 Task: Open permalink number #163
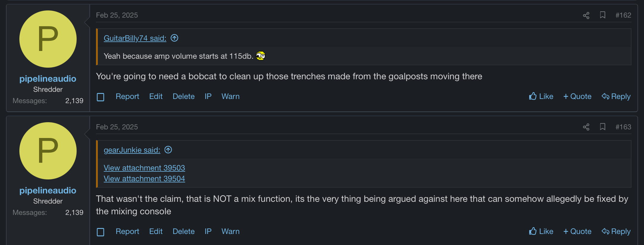pyautogui.click(x=623, y=127)
